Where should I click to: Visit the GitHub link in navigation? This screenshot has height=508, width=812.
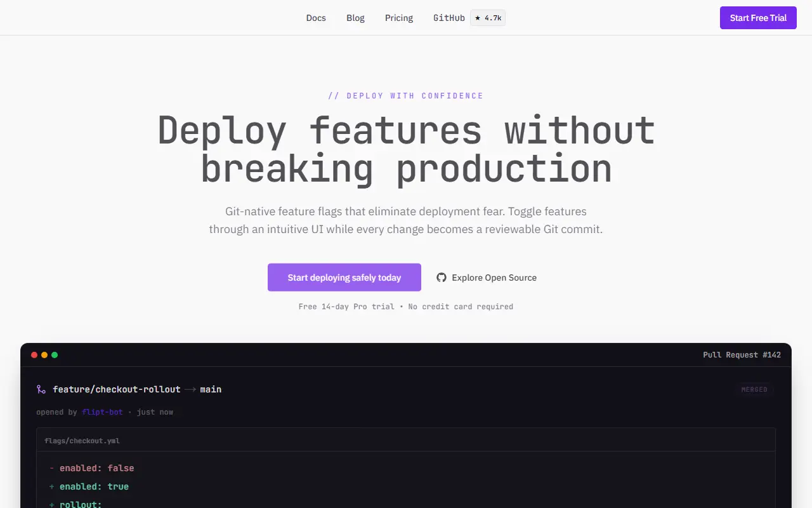click(449, 18)
